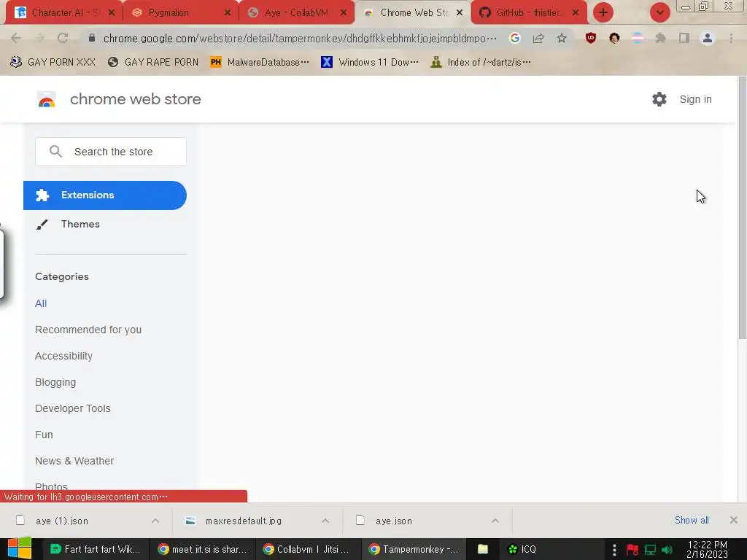747x560 pixels.
Task: Open the taskbar clock and date
Action: pos(708,550)
